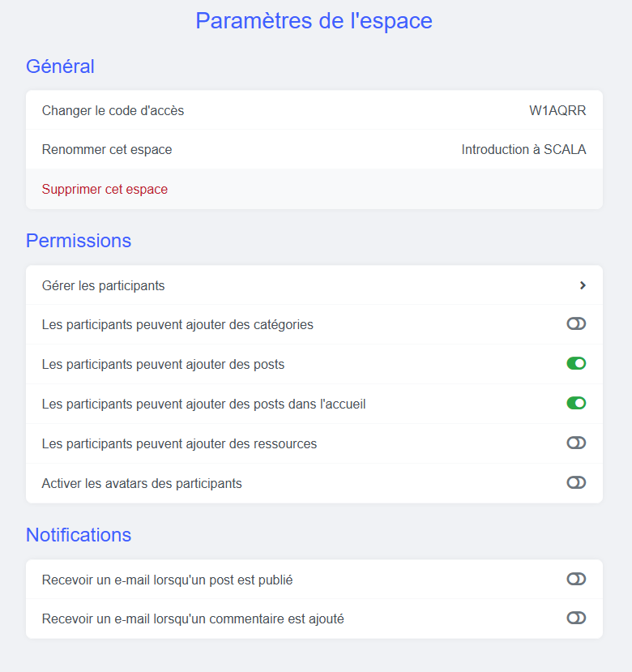This screenshot has height=672, width=632.
Task: Open Renommer cet espace row
Action: 314,149
